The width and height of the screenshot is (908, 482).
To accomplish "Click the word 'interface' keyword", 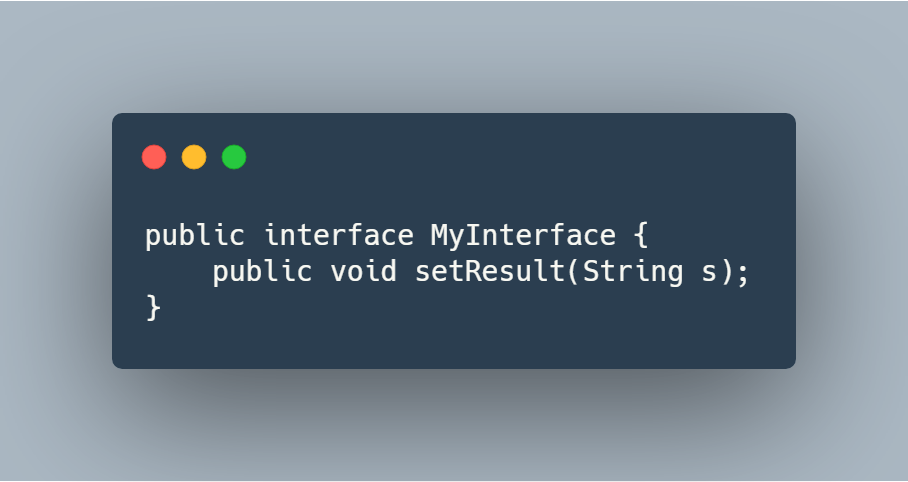I will pos(339,235).
